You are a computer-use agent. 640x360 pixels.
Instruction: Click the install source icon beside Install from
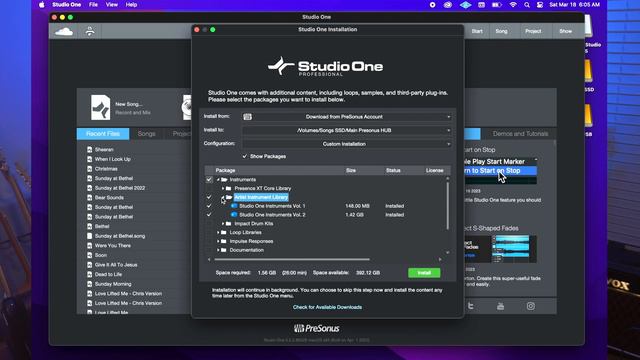pos(247,117)
